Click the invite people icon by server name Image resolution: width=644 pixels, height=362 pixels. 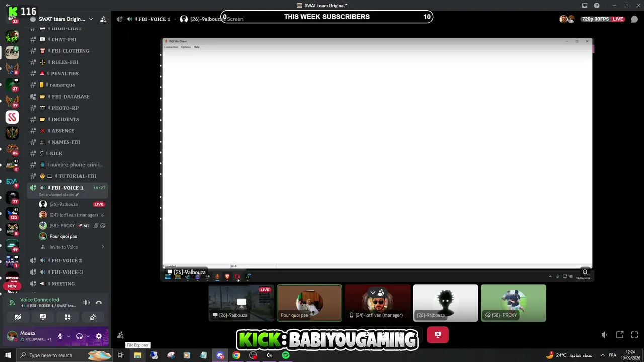(103, 19)
